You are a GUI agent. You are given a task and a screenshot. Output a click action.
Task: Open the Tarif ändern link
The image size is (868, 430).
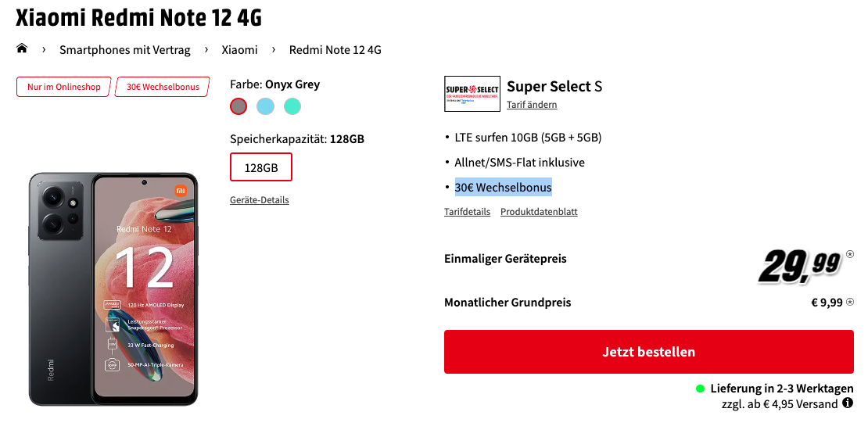[x=532, y=105]
